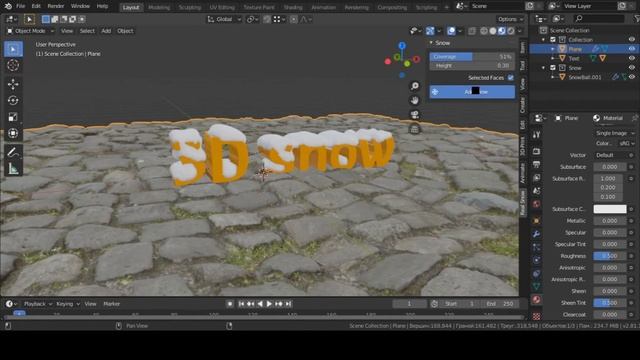Switch to the Modeling workspace tab
The image size is (640, 360).
(x=159, y=7)
